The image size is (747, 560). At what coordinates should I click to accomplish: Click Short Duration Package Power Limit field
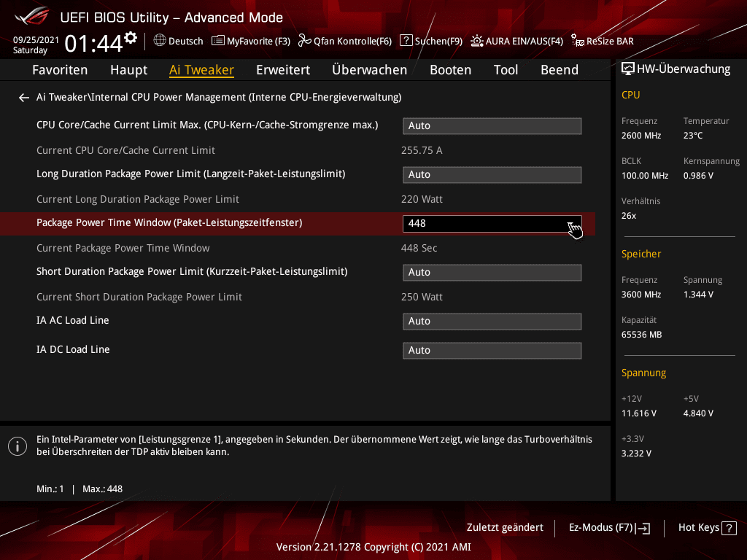pos(492,273)
